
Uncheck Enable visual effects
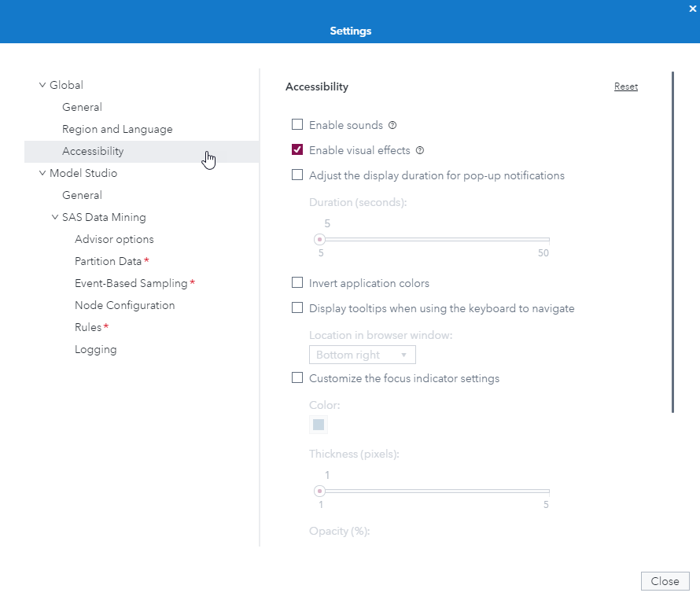click(x=297, y=150)
